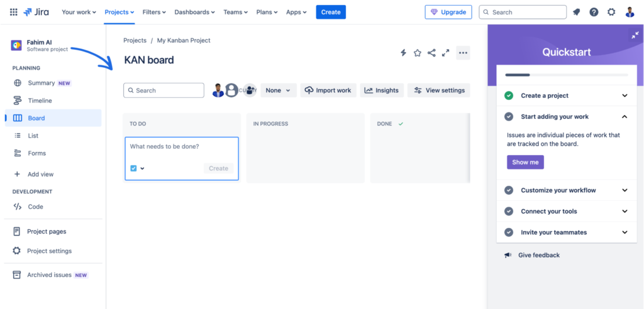Minimize the Quickstart panel
The width and height of the screenshot is (644, 309).
(x=635, y=35)
